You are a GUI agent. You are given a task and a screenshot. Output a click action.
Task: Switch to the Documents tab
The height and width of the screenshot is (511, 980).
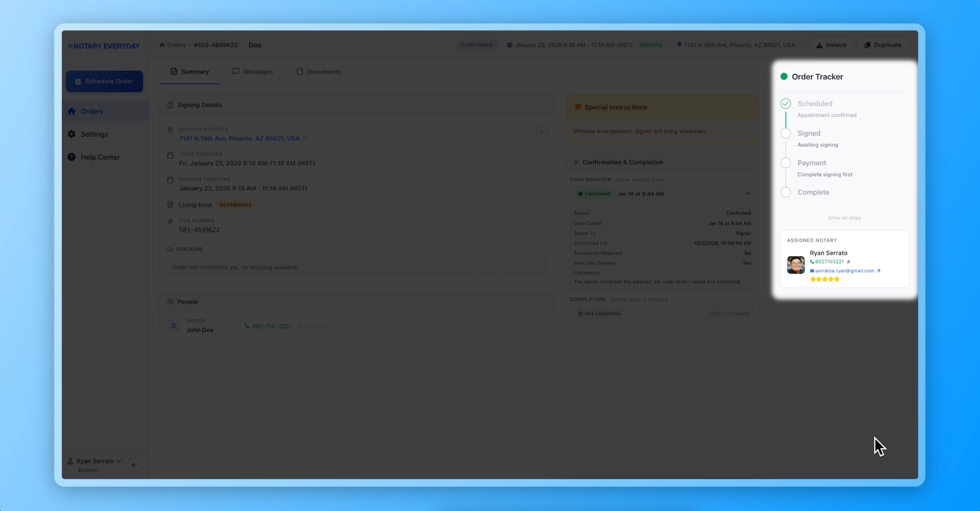pos(318,72)
